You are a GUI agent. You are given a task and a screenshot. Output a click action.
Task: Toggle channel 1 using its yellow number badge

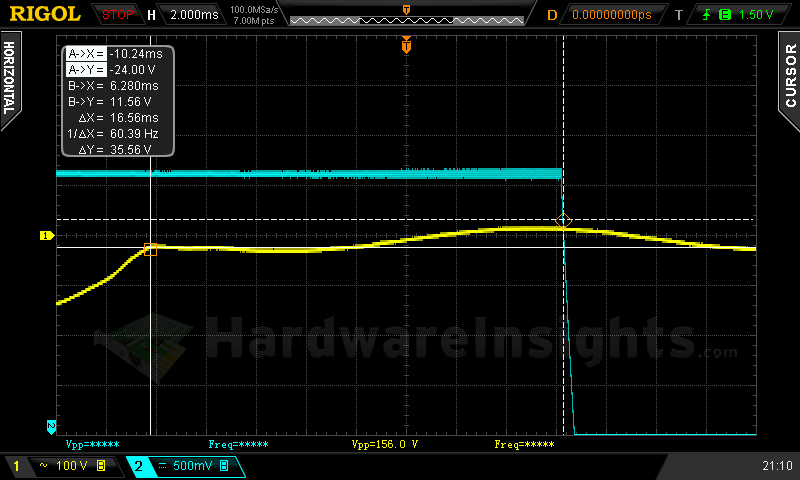coord(14,466)
